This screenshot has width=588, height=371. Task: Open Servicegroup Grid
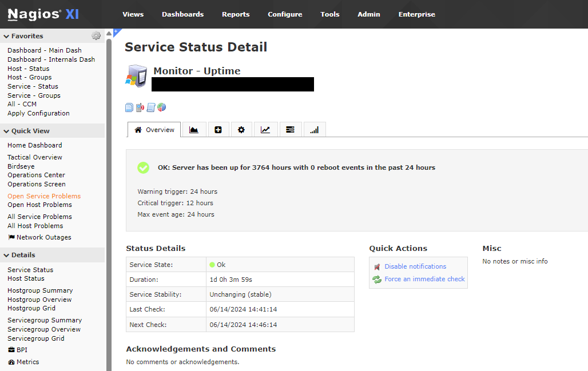coord(35,338)
